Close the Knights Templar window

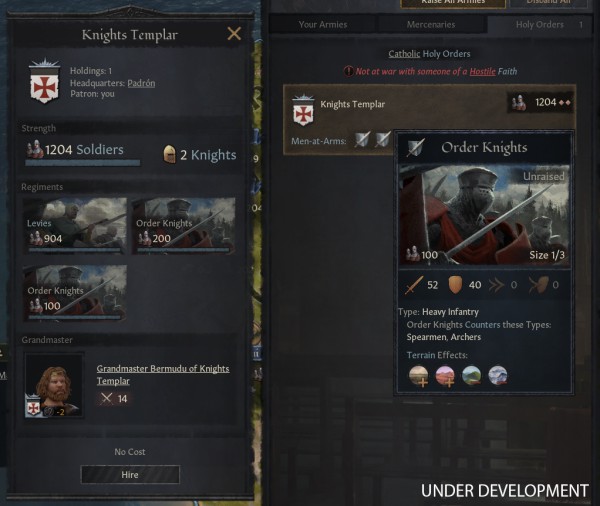pos(234,34)
